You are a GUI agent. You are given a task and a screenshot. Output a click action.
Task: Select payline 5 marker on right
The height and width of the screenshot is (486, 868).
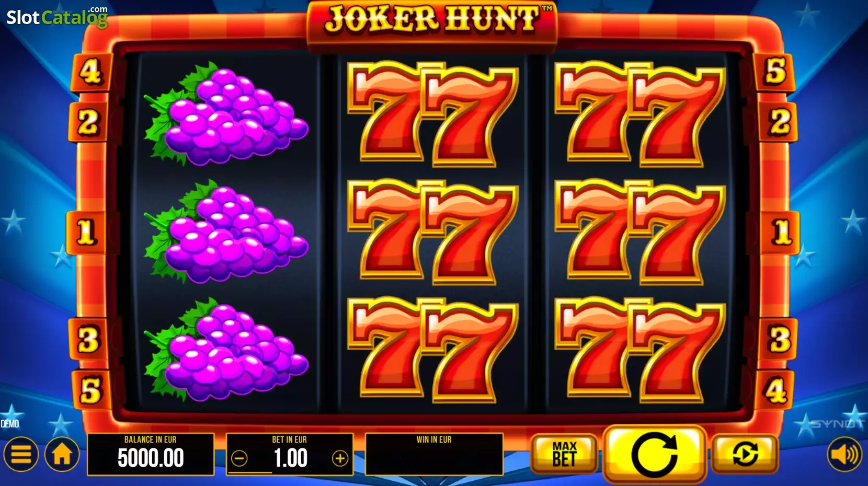click(x=775, y=72)
